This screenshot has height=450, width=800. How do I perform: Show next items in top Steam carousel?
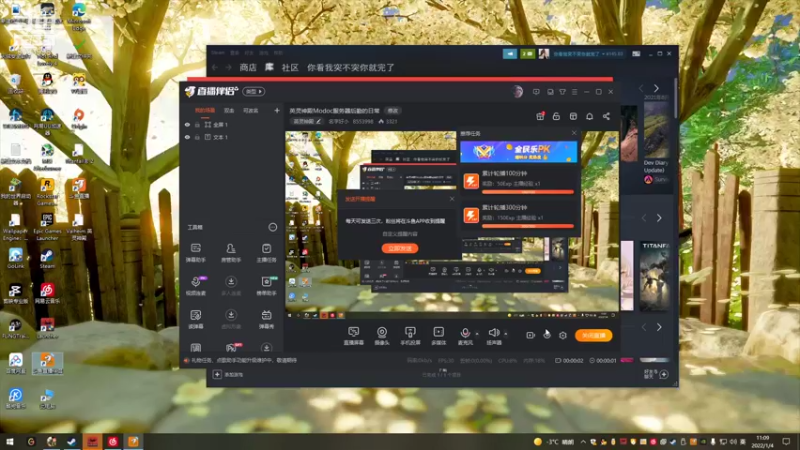pos(657,88)
